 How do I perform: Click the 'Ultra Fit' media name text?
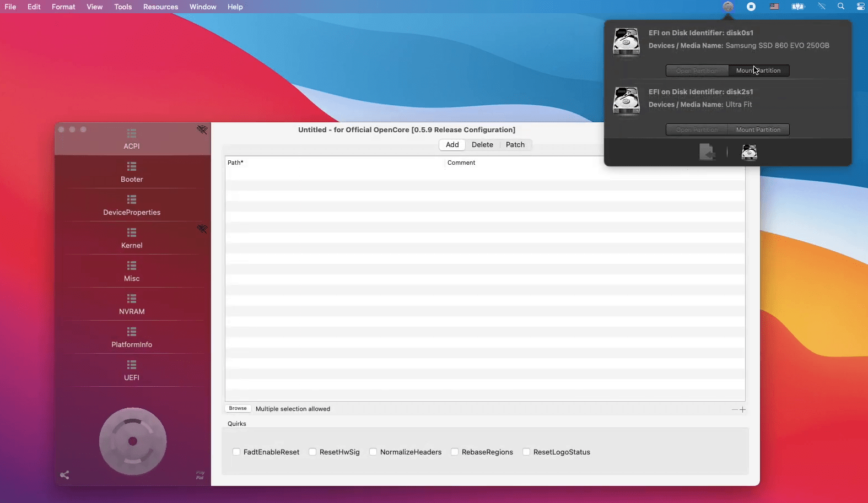[738, 104]
